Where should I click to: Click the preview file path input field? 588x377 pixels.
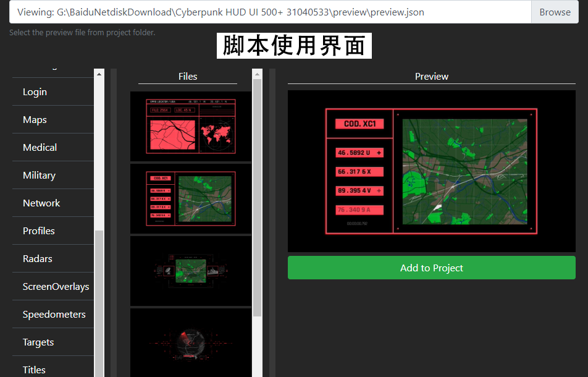point(270,12)
